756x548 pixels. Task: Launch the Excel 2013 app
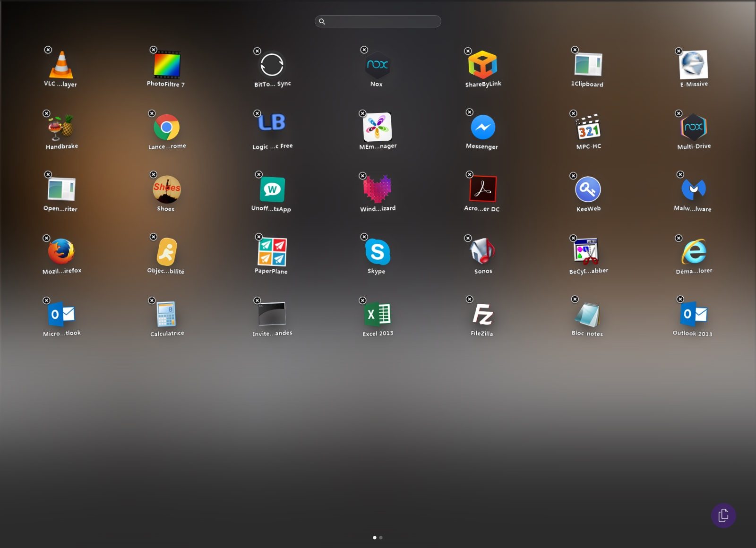377,314
